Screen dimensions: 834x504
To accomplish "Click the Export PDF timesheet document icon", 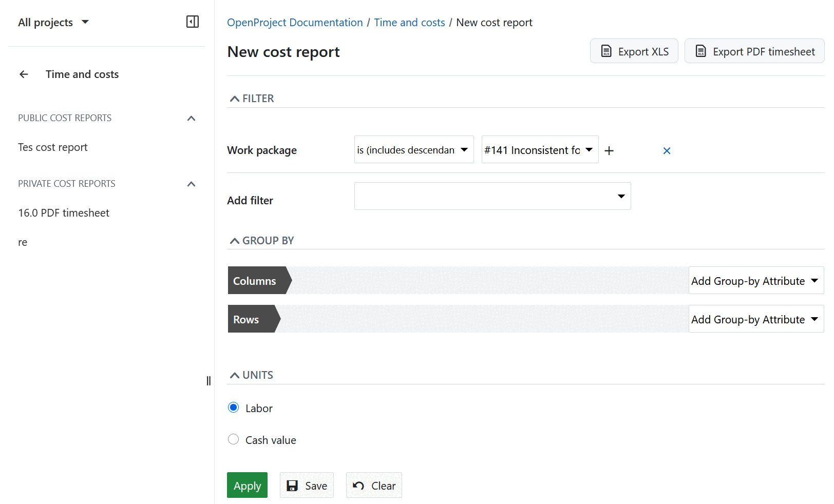I will (x=700, y=51).
